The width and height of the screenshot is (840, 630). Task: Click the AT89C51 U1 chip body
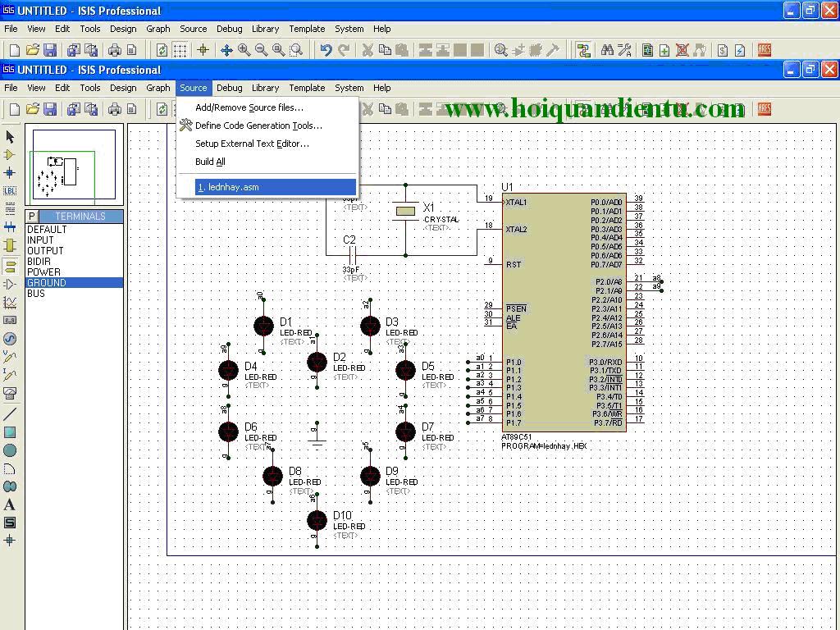[x=564, y=313]
